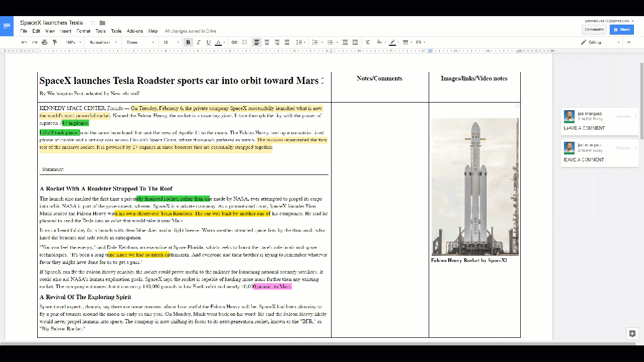The width and height of the screenshot is (644, 362).
Task: Decrease the paragraph indent
Action: click(345, 42)
